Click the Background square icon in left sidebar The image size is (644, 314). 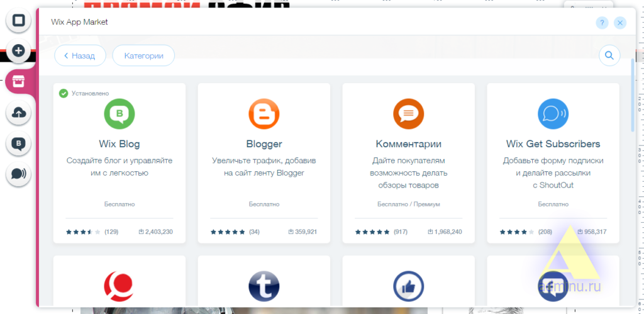pos(19,21)
